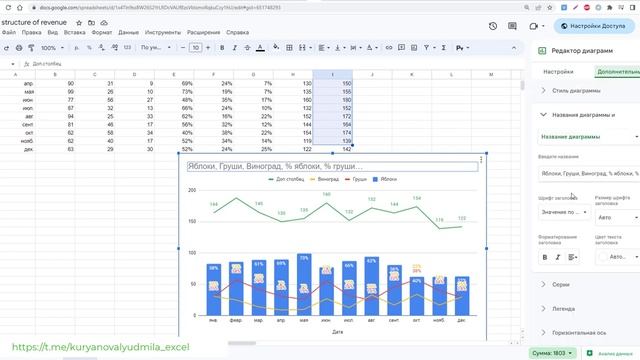The height and width of the screenshot is (360, 640).
Task: Open the Вставка menu
Action: 75,32
